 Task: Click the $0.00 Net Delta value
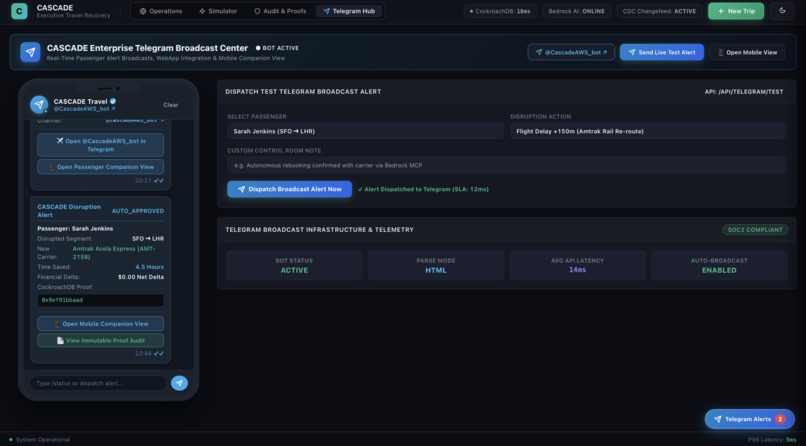click(141, 277)
